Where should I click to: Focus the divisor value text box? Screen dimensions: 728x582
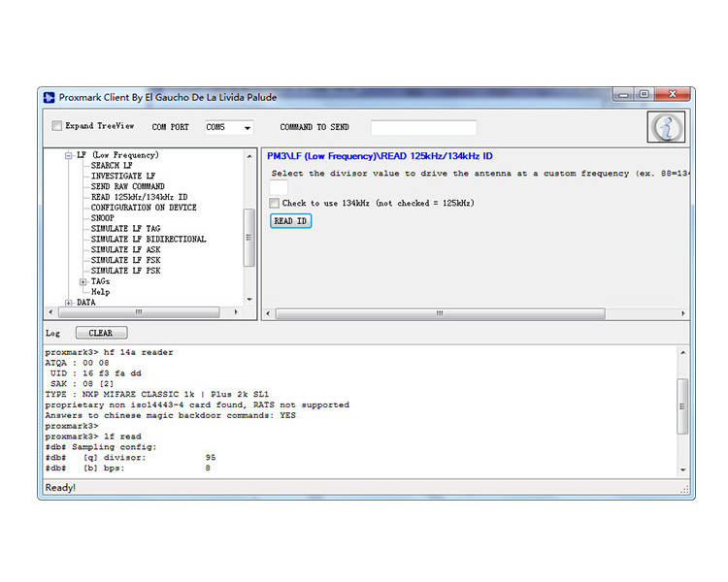click(x=279, y=187)
